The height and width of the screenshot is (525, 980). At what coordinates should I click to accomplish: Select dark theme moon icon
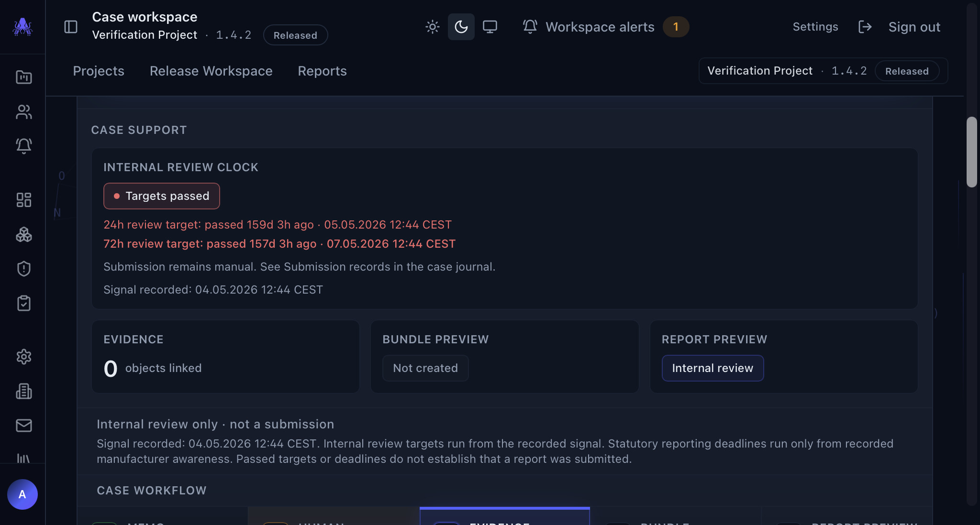[461, 27]
